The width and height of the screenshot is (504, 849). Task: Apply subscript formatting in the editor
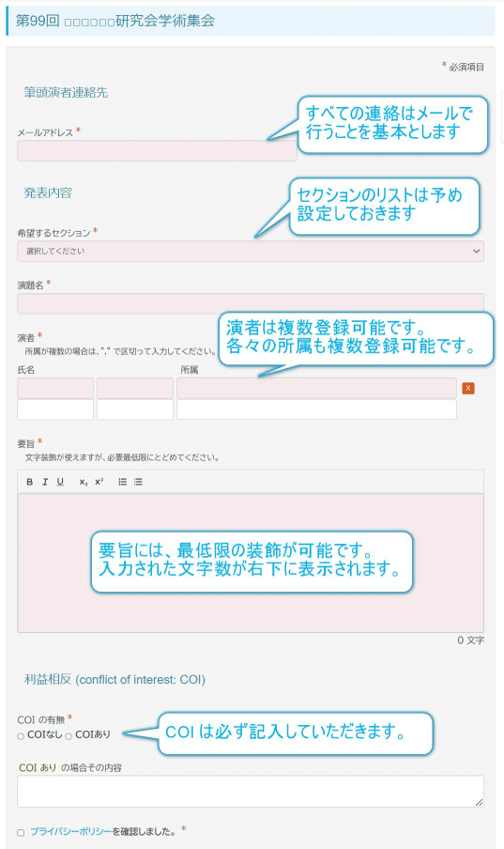[83, 482]
